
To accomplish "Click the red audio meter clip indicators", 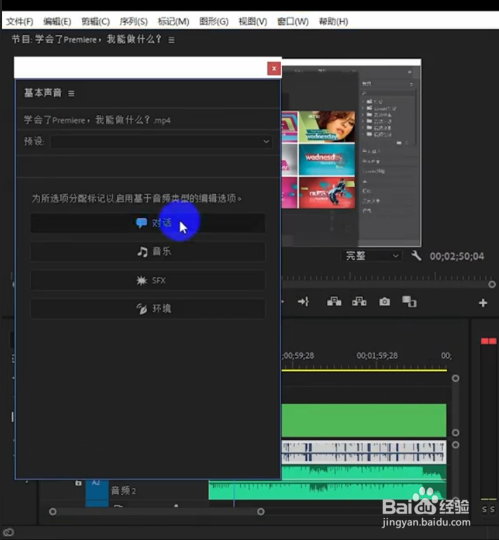I will [x=488, y=341].
